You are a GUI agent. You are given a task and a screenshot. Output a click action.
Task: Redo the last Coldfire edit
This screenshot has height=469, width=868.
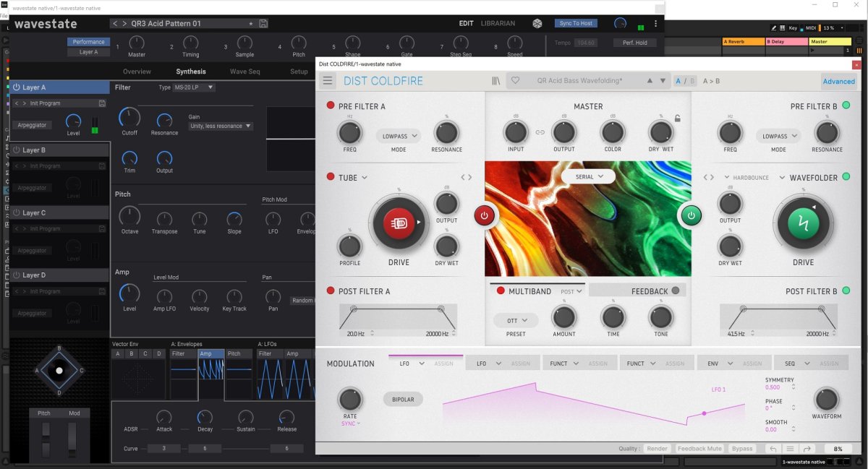[807, 449]
